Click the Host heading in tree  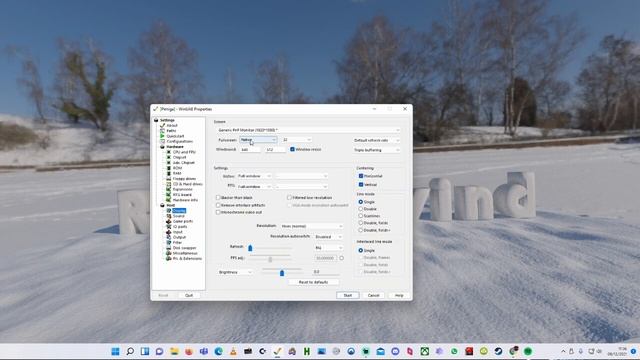[171, 205]
